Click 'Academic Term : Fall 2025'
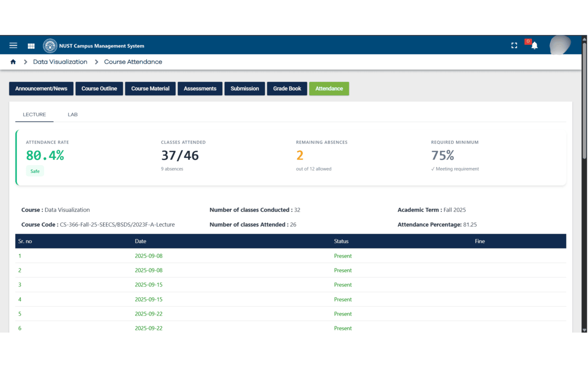The height and width of the screenshot is (368, 588). click(x=432, y=210)
